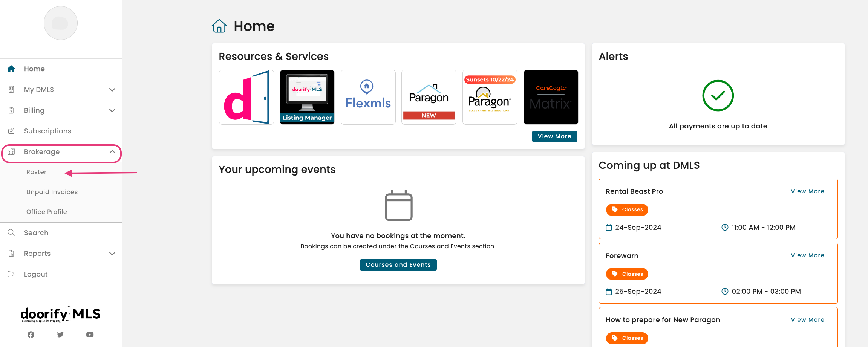Click the Logout arrow icon
The image size is (868, 347).
(x=11, y=274)
